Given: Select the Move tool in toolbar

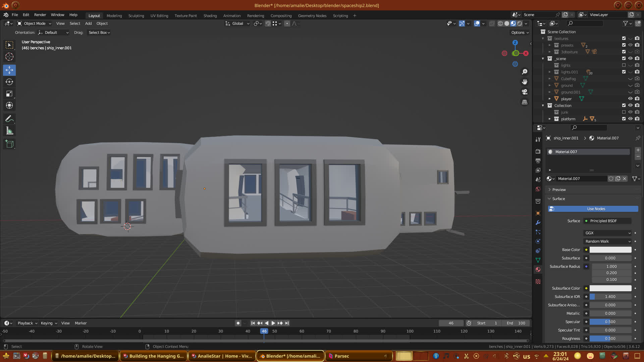Looking at the screenshot, I should coord(9,70).
